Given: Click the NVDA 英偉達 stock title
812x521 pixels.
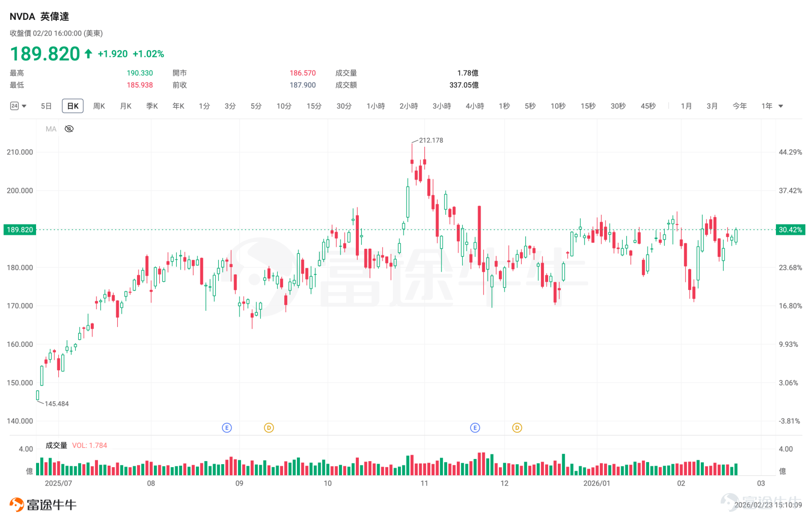Looking at the screenshot, I should click(39, 17).
